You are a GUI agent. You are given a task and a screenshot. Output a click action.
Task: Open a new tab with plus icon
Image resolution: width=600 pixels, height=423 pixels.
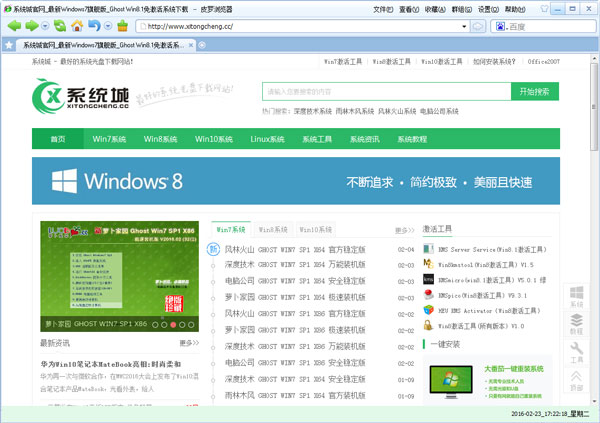click(x=202, y=45)
